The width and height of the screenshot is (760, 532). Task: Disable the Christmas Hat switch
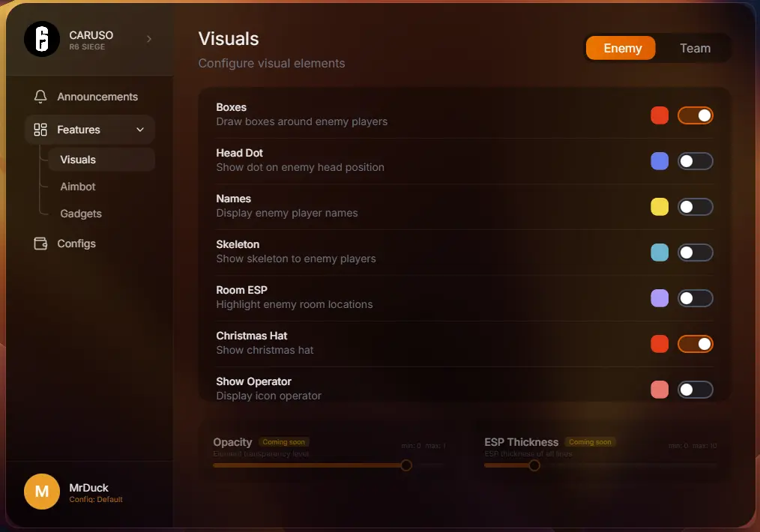click(x=695, y=344)
